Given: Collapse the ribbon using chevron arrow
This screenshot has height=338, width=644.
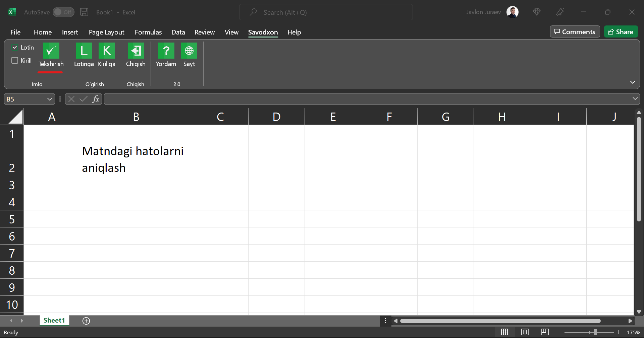Looking at the screenshot, I should (x=632, y=82).
